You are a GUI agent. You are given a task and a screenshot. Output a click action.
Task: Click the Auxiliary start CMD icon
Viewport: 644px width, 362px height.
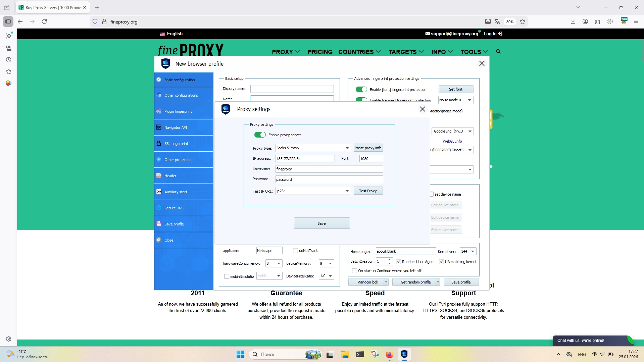(x=159, y=192)
